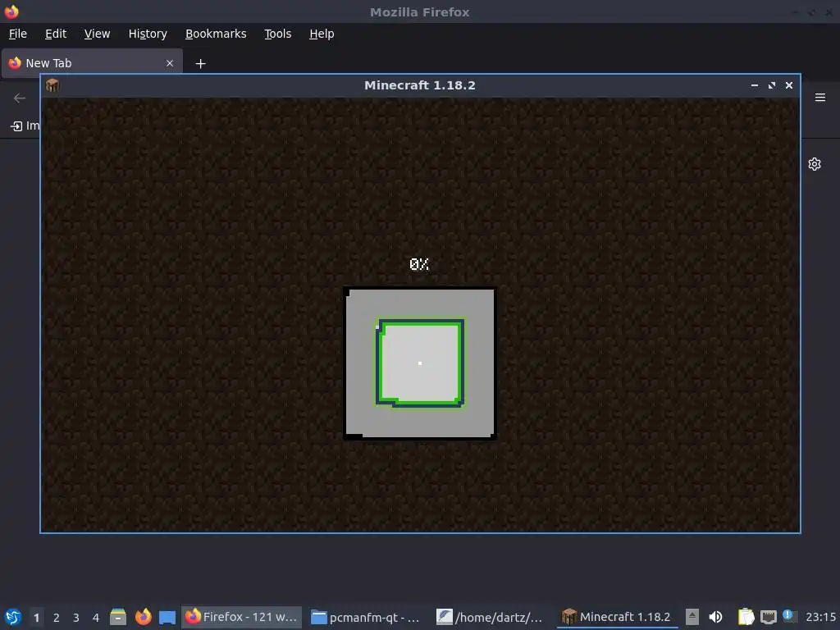Open the notification tray icon
This screenshot has width=840, height=630.
[x=788, y=616]
